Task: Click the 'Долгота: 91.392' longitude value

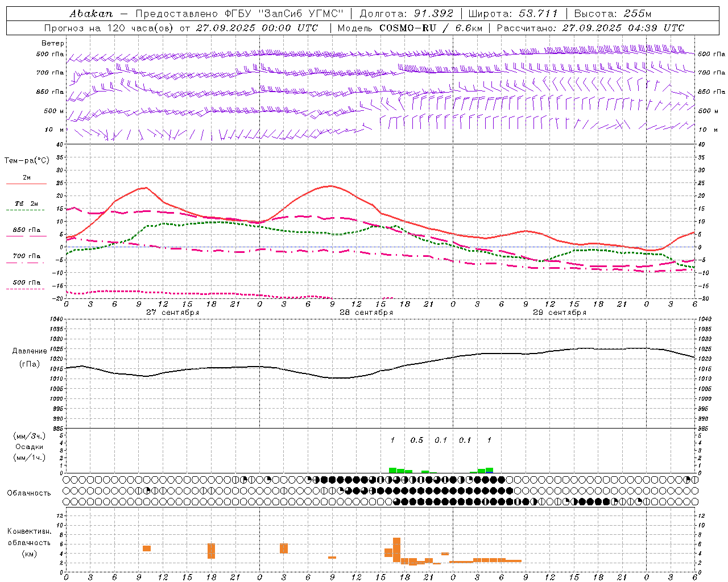Action: pos(407,14)
